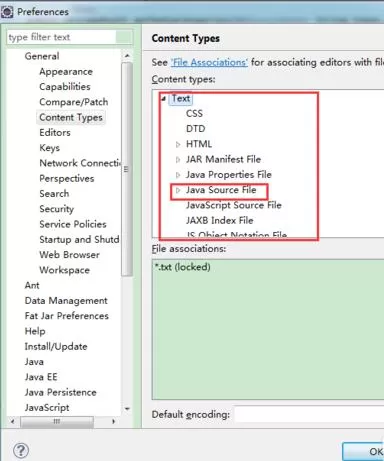Open the Capabilities preferences page
Screen dimensions: 384x461
click(x=65, y=87)
